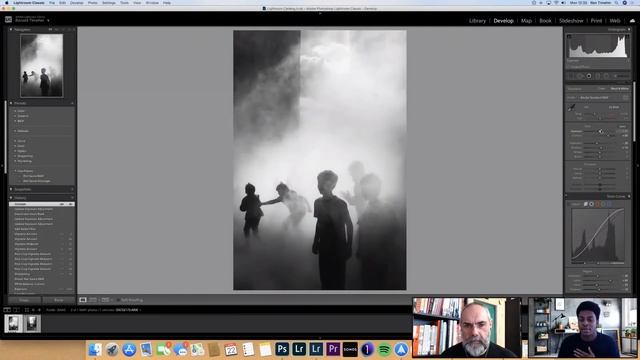Screen dimensions: 640x360
Task: Toggle the shadow clipping indicator in histogram
Action: tap(569, 36)
